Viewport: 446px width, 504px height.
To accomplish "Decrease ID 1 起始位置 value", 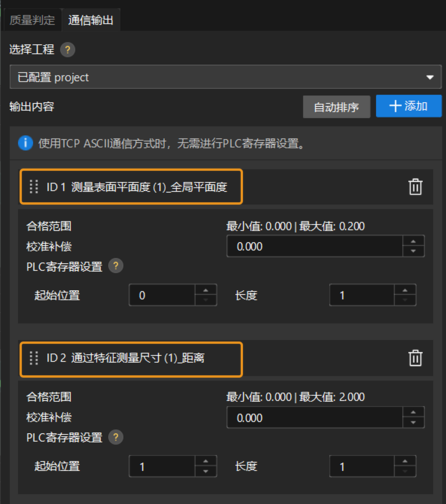I will 206,300.
